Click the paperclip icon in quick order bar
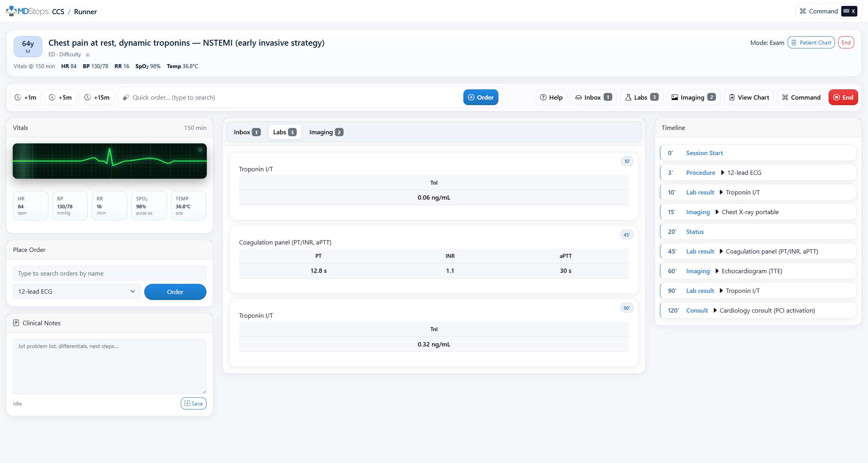 tap(125, 97)
